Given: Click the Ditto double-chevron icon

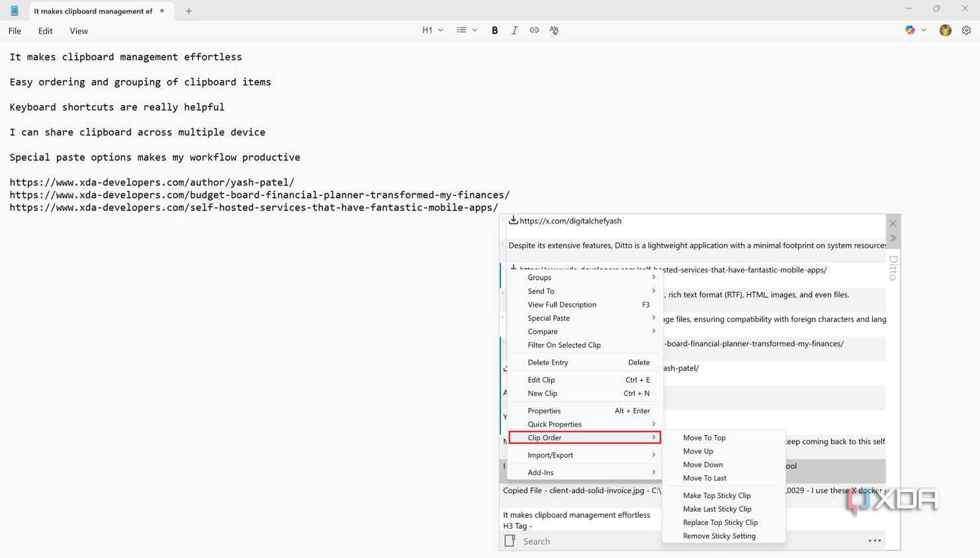Looking at the screenshot, I should click(893, 238).
